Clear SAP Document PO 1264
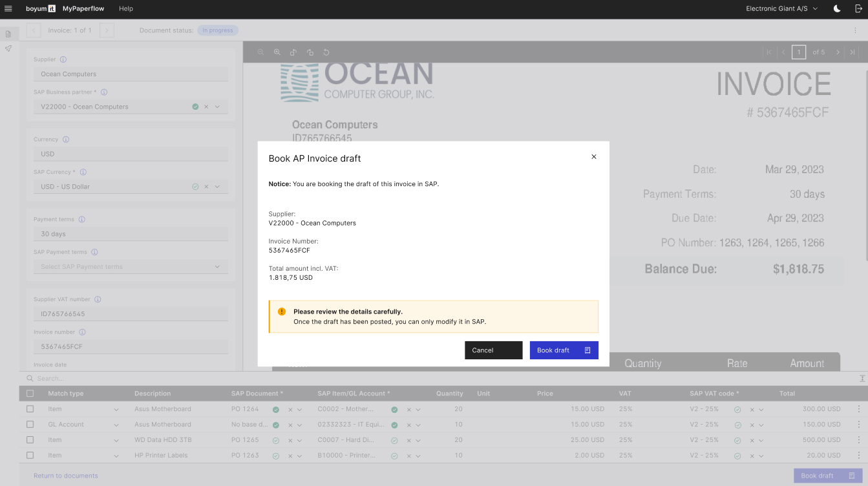The height and width of the screenshot is (486, 868). tap(290, 409)
